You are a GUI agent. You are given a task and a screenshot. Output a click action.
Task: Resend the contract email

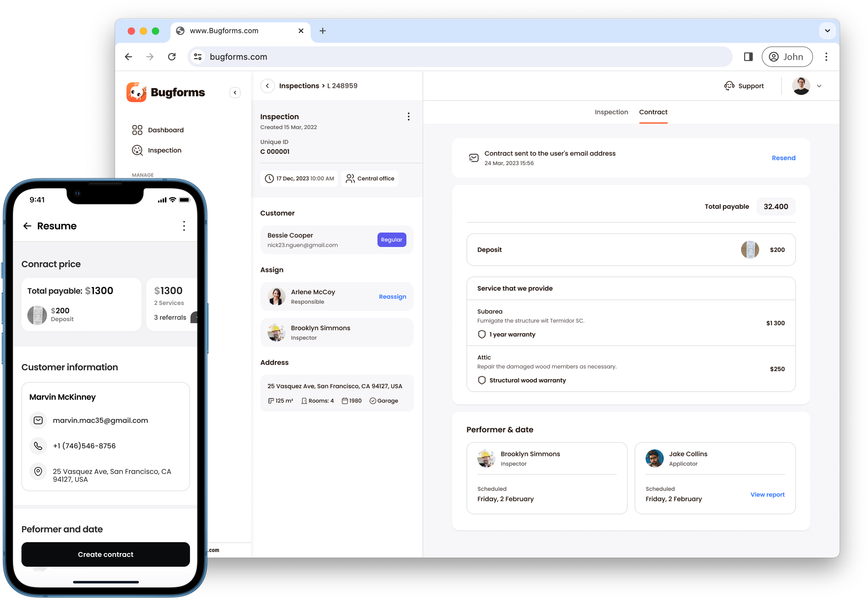[x=783, y=158]
